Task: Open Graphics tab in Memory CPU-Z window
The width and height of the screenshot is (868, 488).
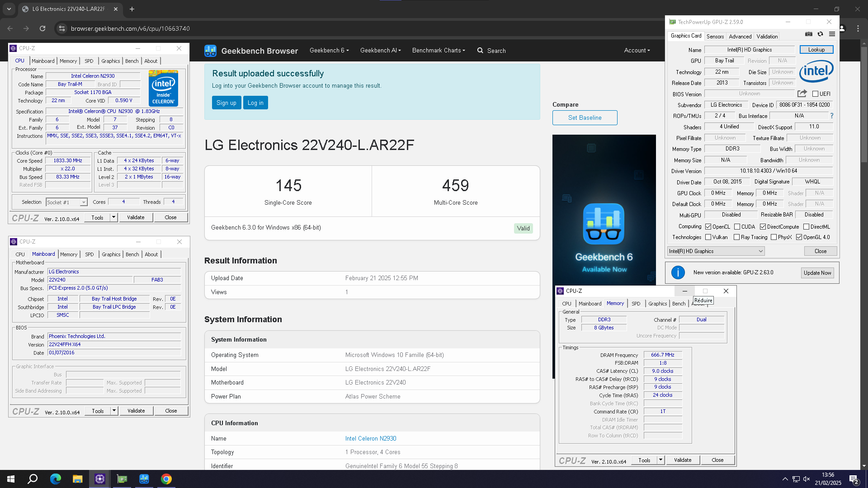Action: click(x=657, y=304)
